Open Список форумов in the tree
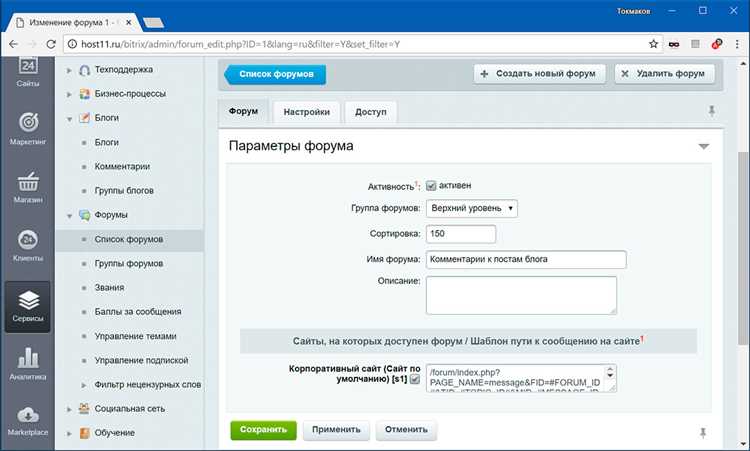 (129, 240)
